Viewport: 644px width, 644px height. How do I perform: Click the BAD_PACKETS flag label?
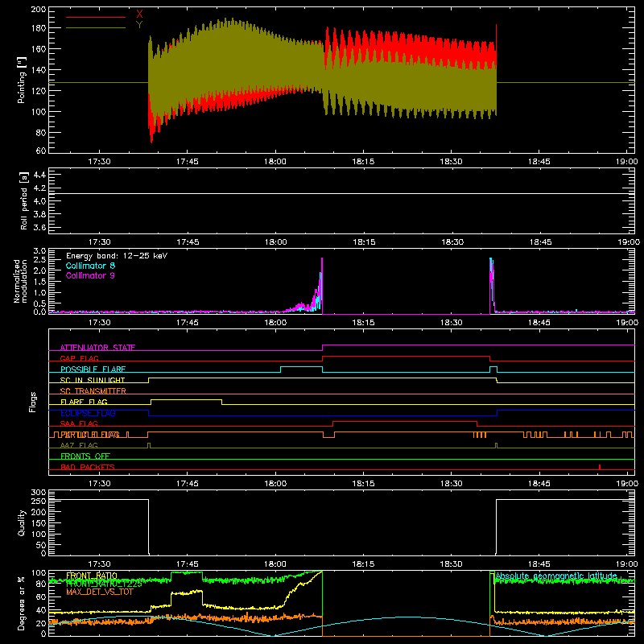click(x=88, y=467)
